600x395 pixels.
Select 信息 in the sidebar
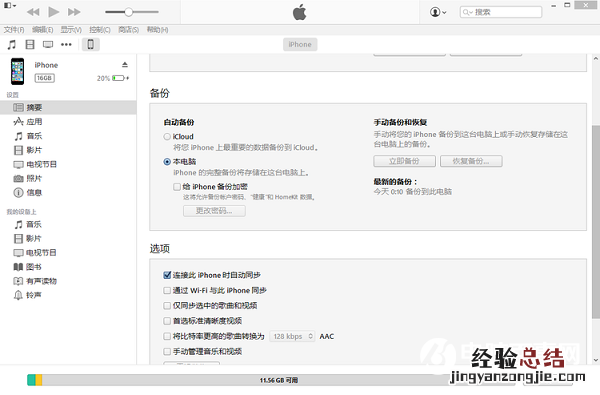pos(68,193)
